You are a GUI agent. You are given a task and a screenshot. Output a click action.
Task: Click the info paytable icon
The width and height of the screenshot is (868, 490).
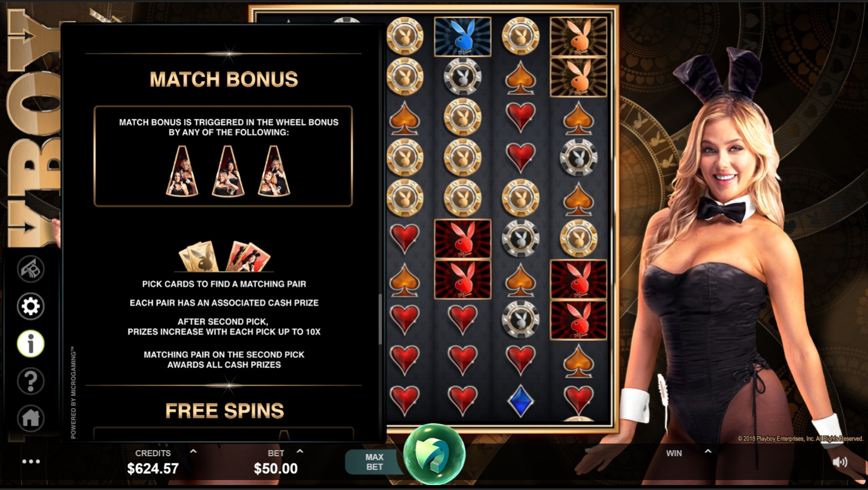30,343
